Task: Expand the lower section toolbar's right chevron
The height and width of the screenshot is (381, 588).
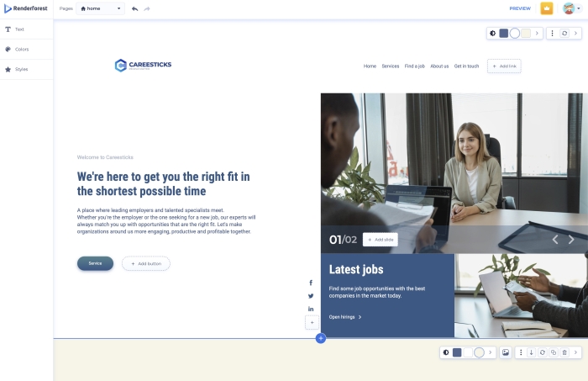Action: click(x=575, y=352)
